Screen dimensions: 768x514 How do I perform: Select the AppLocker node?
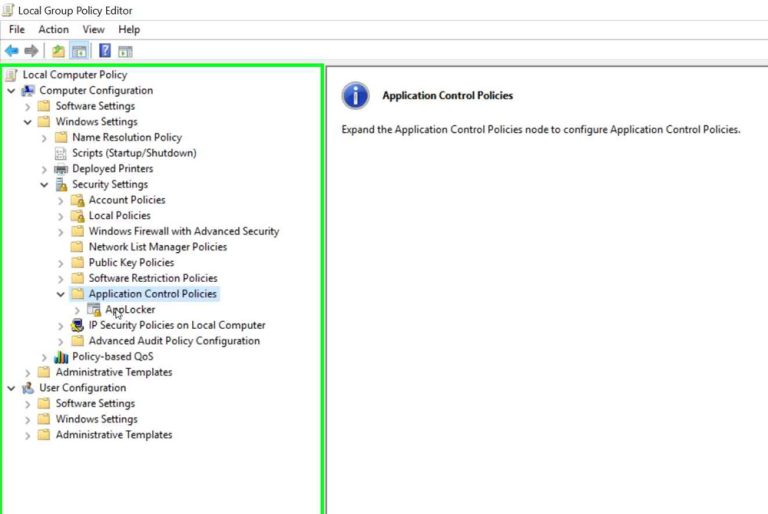pyautogui.click(x=130, y=310)
